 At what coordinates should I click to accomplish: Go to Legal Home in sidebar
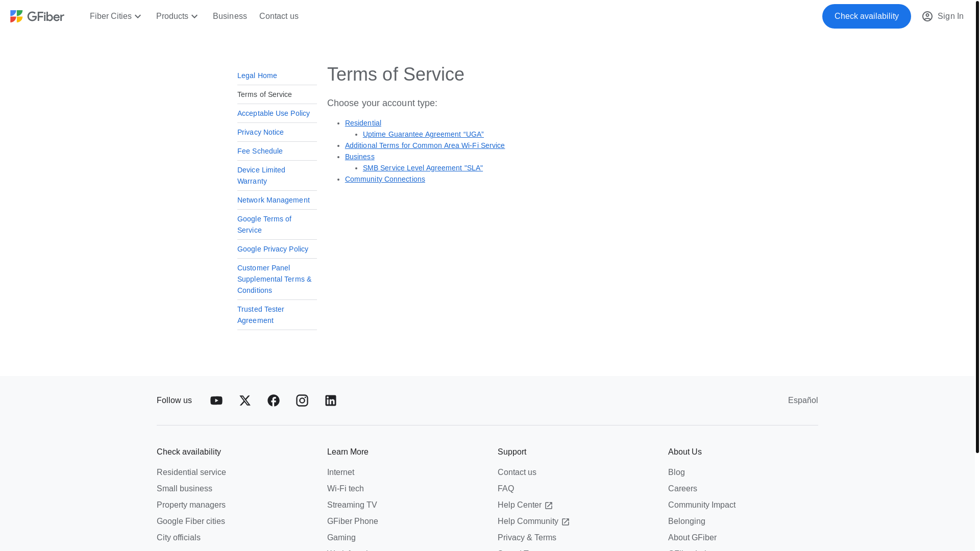click(257, 76)
